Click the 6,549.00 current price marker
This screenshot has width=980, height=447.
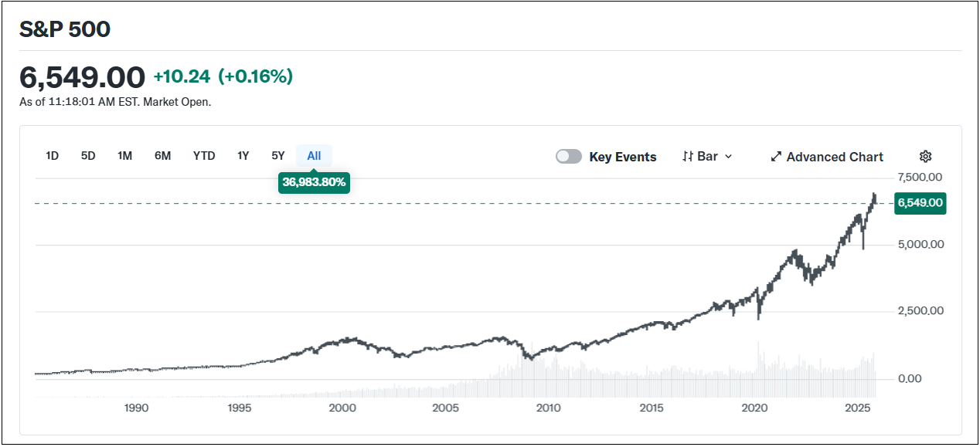coord(920,203)
